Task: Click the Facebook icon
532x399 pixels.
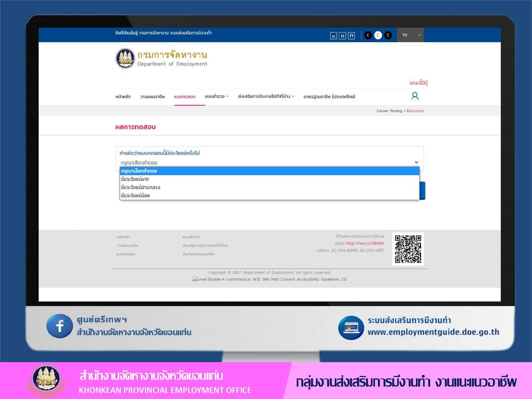Action: (60, 326)
